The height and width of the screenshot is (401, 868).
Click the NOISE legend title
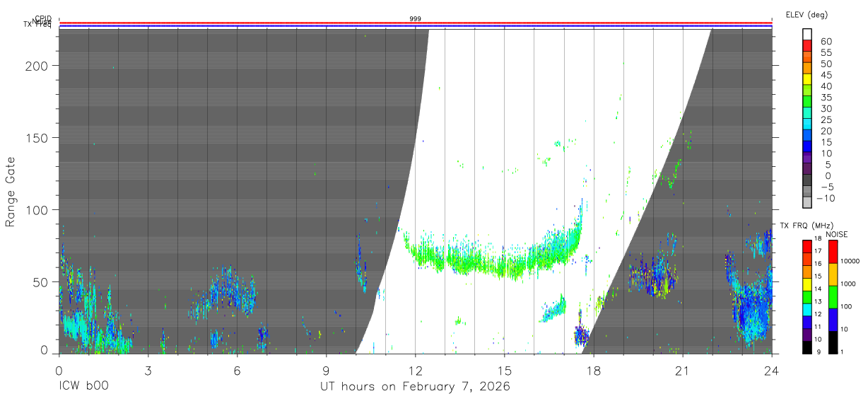[837, 235]
